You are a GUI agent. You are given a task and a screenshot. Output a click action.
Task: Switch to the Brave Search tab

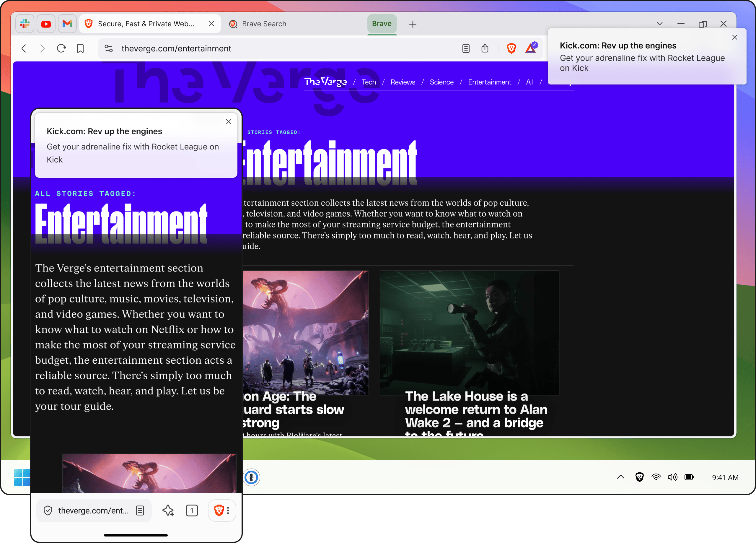tap(264, 24)
